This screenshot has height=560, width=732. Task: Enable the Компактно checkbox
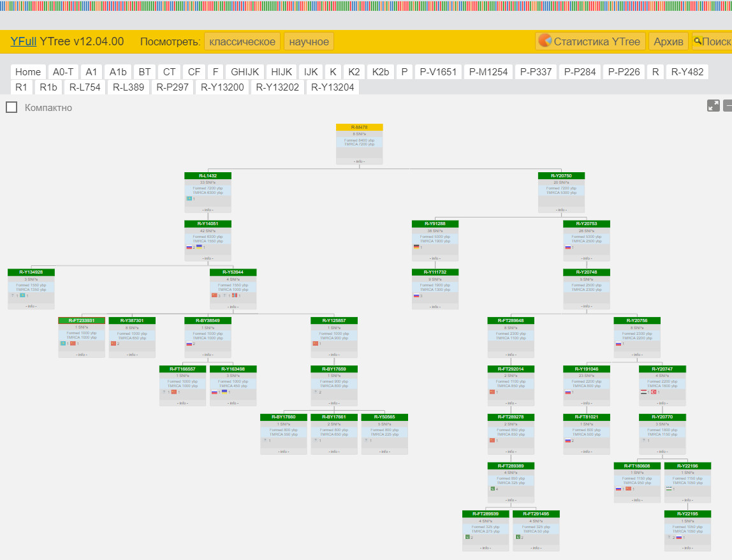[11, 107]
